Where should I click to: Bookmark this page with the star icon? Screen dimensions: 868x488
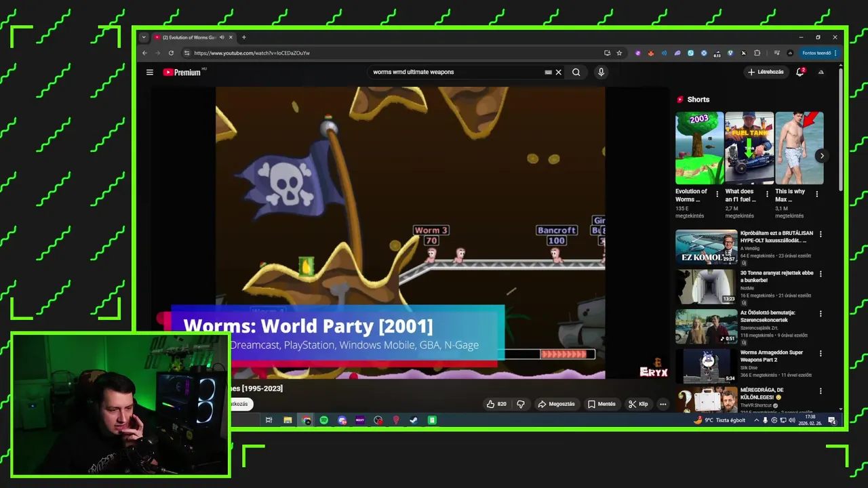point(619,53)
